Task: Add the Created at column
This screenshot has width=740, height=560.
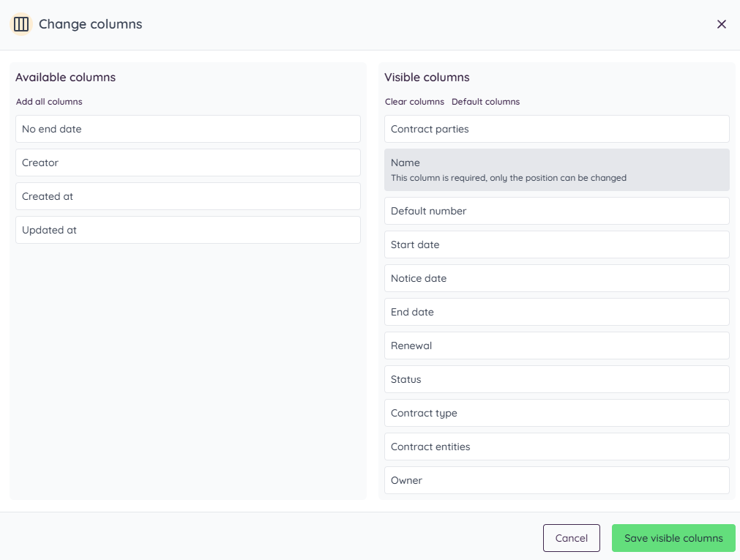Action: 187,196
